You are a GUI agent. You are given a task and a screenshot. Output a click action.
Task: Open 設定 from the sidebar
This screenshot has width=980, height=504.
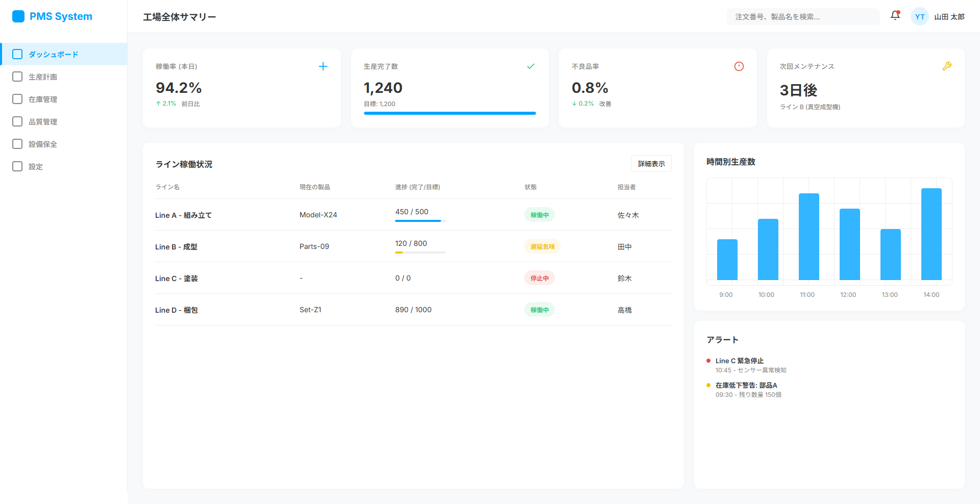[x=36, y=167]
